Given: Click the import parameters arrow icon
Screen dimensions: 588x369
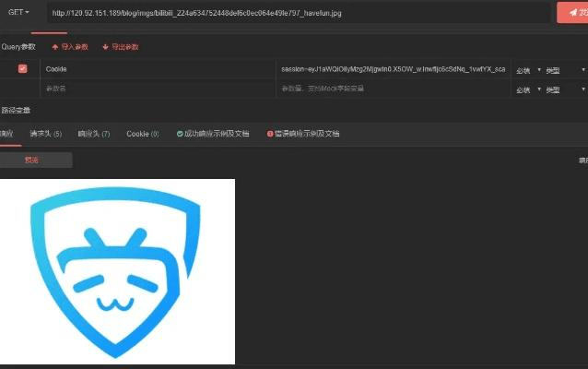Looking at the screenshot, I should [55, 46].
